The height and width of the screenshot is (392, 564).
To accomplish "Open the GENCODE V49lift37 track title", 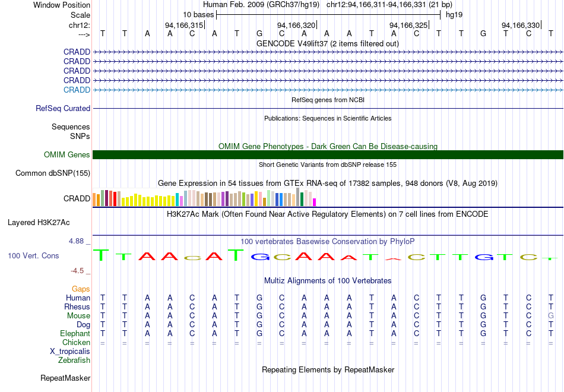I will click(327, 43).
